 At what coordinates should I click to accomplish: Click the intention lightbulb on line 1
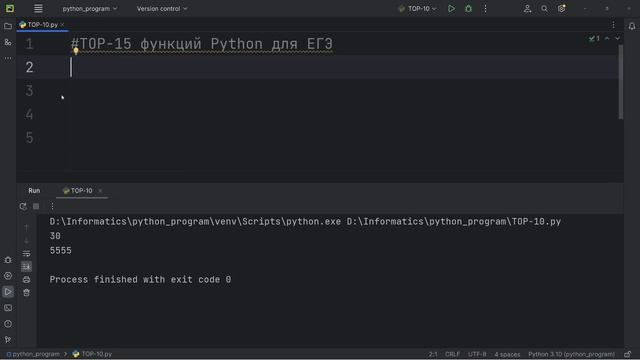coord(76,51)
